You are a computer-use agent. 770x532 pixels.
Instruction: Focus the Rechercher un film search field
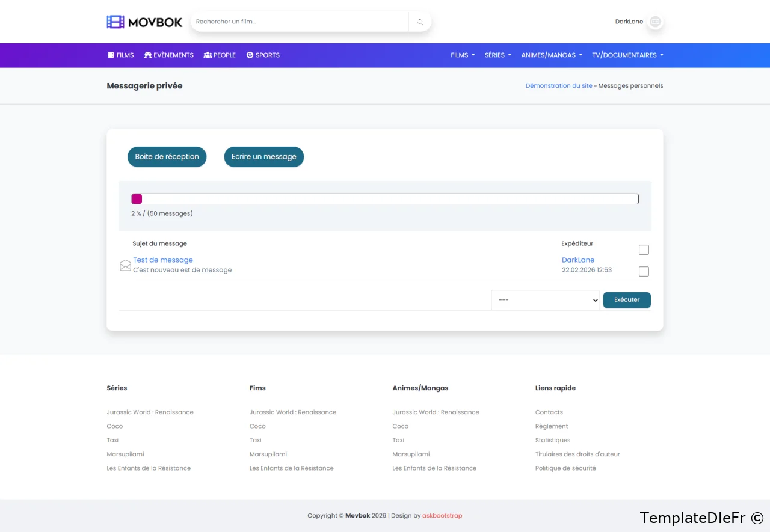(x=301, y=22)
